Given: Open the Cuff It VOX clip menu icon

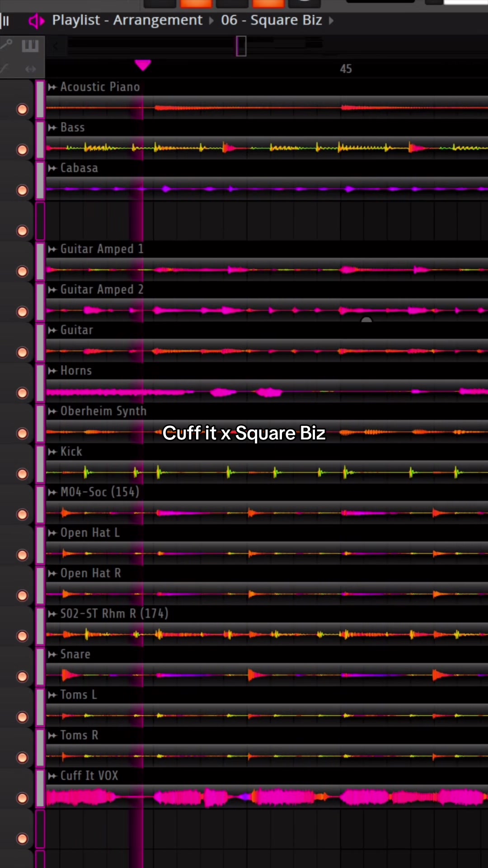Looking at the screenshot, I should click(52, 776).
